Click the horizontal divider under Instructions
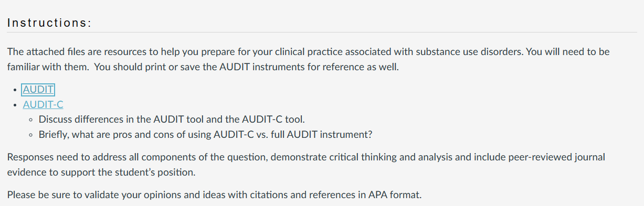This screenshot has width=644, height=206. pyautogui.click(x=322, y=32)
